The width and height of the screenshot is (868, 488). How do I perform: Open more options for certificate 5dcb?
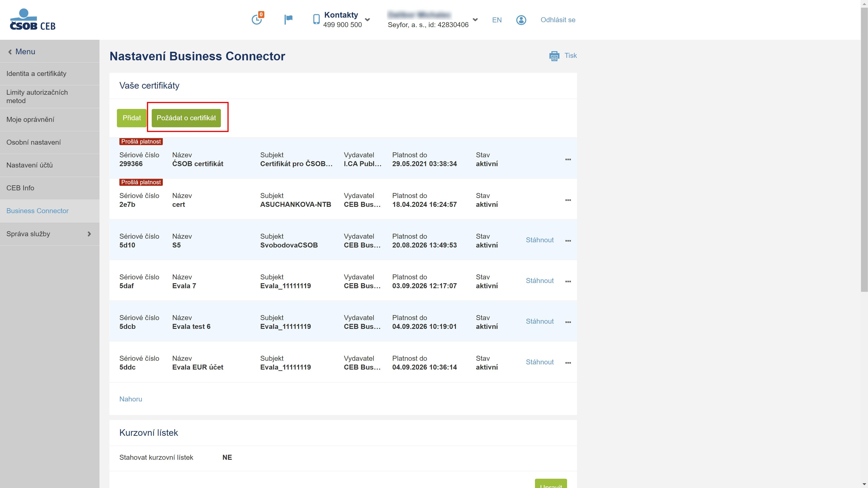[x=568, y=322]
